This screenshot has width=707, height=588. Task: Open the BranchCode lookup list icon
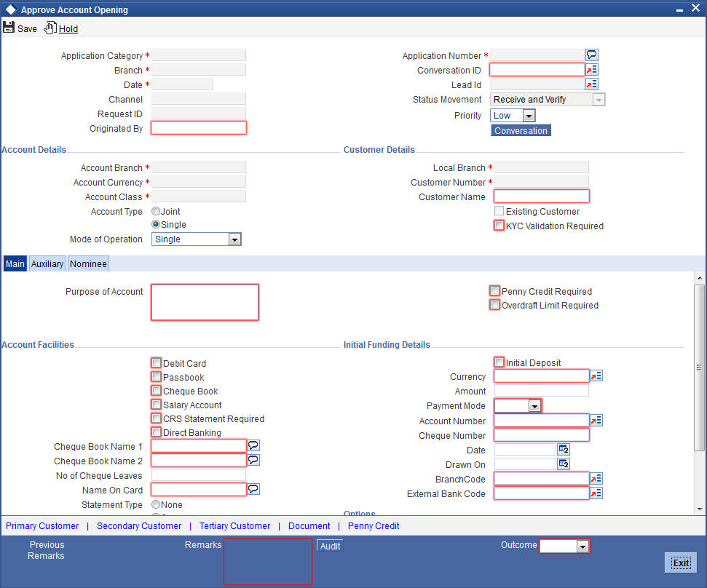point(596,479)
